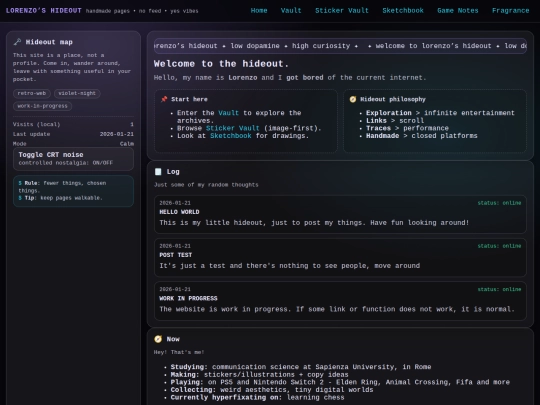This screenshot has height=405, width=540.
Task: Toggle CRT noise button
Action: 73,159
